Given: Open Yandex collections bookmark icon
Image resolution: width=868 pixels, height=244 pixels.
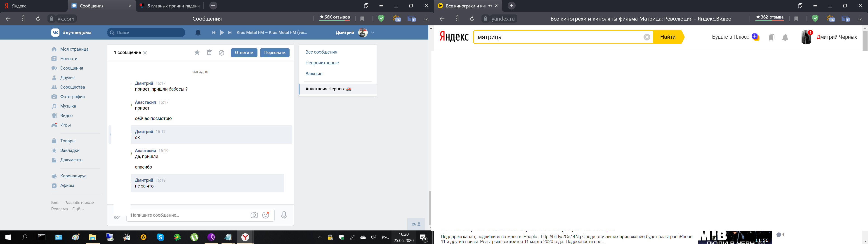Looking at the screenshot, I should pyautogui.click(x=771, y=37).
